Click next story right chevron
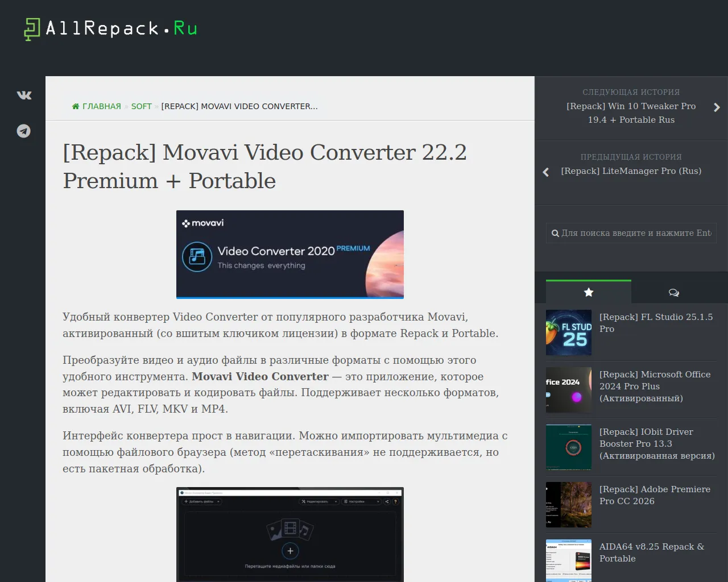 tap(717, 107)
